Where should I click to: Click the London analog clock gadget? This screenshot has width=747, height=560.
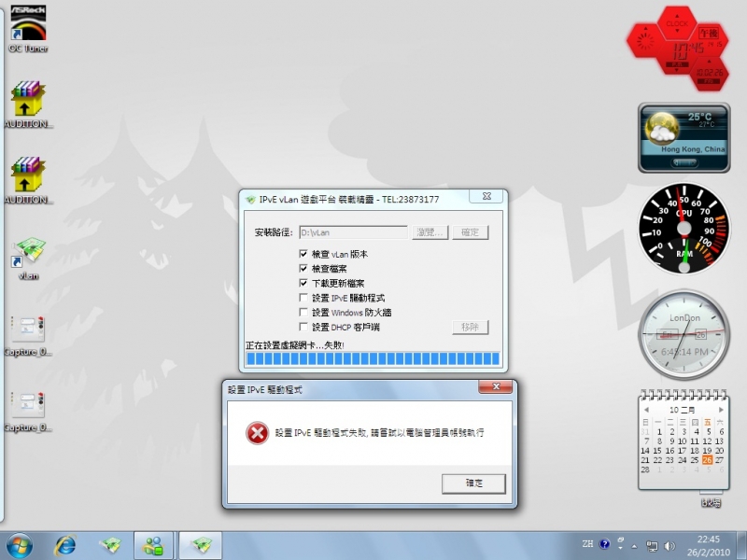[684, 335]
